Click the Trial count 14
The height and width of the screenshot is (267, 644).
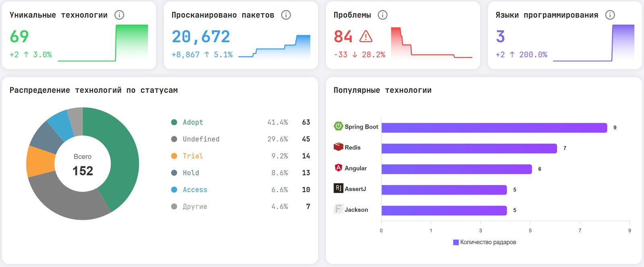tap(306, 156)
